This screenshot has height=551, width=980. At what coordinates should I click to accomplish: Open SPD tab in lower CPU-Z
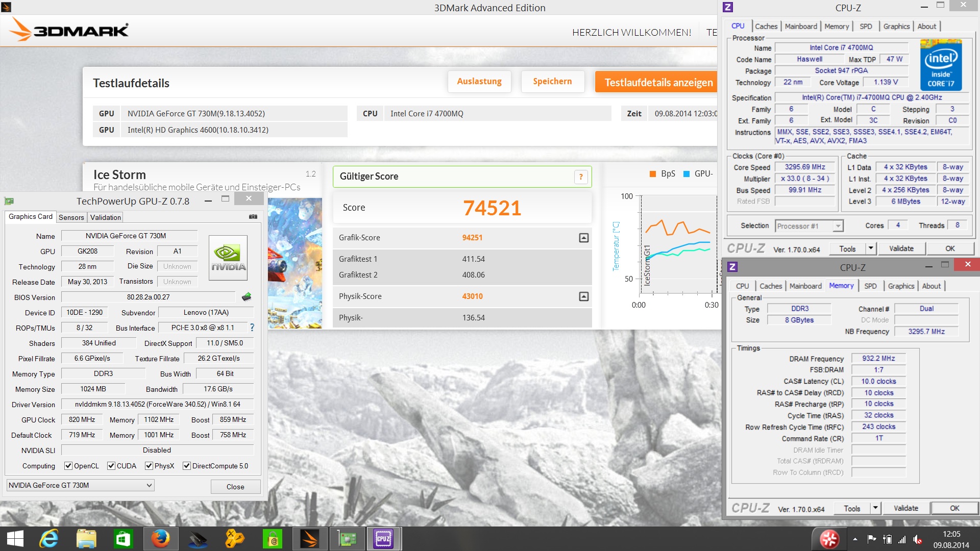coord(870,286)
